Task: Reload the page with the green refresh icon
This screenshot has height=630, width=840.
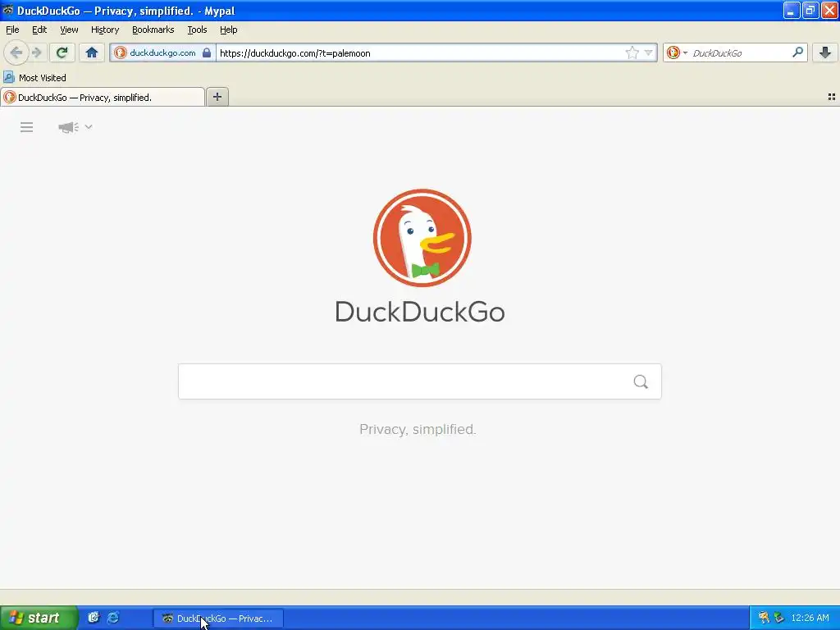Action: (62, 52)
